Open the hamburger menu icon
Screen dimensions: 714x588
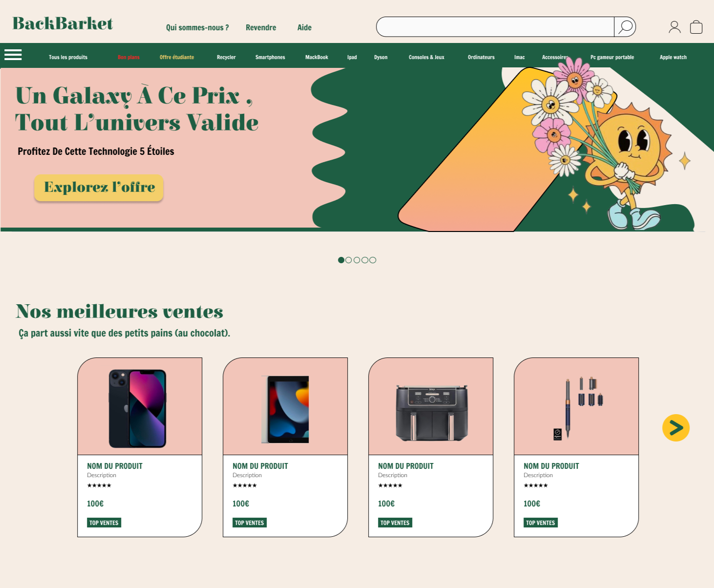tap(13, 55)
